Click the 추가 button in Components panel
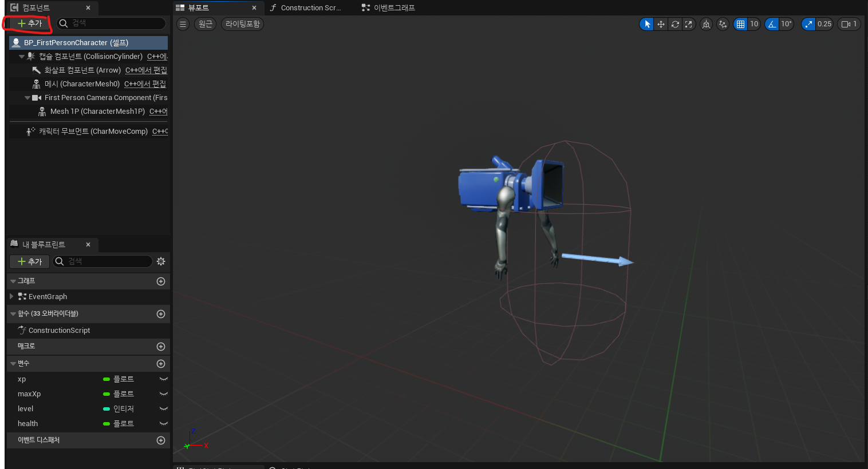868x469 pixels. coord(29,23)
